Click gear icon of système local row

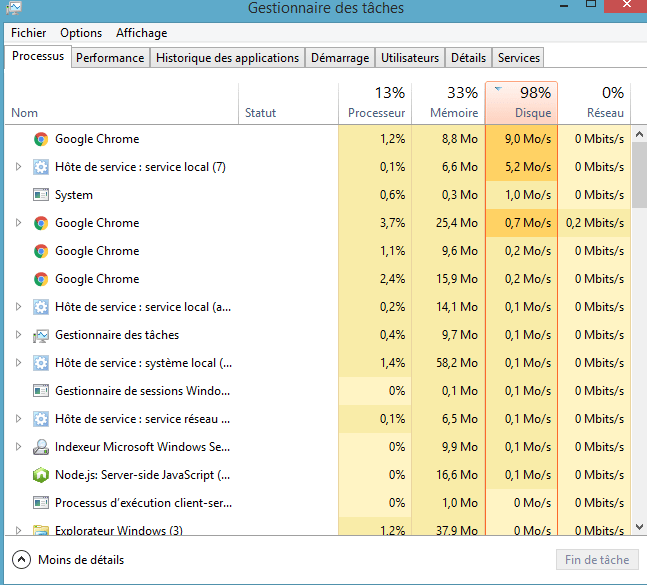point(41,363)
